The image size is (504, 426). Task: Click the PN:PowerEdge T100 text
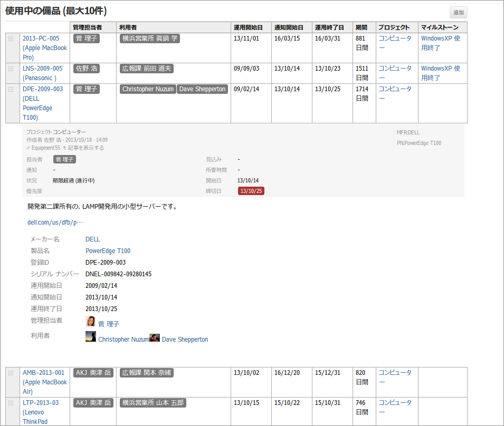[x=419, y=143]
